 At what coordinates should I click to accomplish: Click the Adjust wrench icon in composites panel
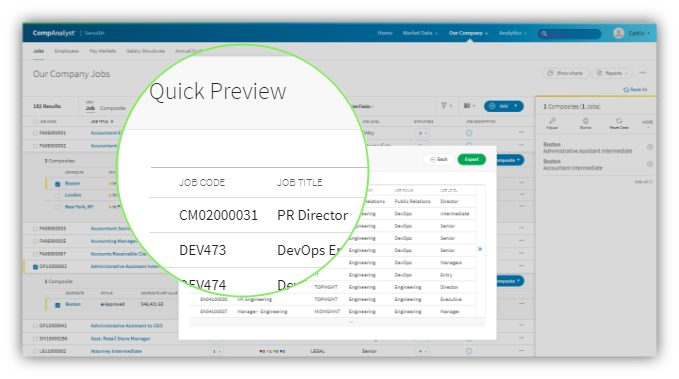point(552,121)
